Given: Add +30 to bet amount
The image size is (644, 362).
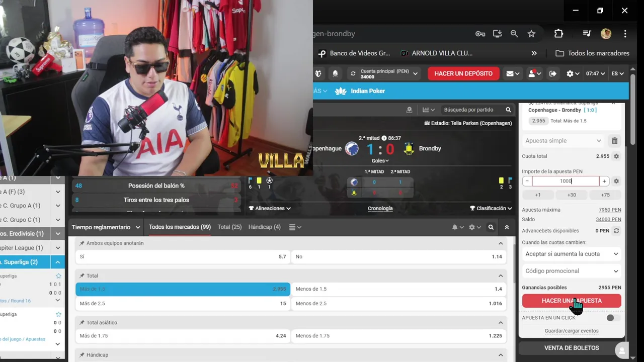Looking at the screenshot, I should pyautogui.click(x=572, y=195).
